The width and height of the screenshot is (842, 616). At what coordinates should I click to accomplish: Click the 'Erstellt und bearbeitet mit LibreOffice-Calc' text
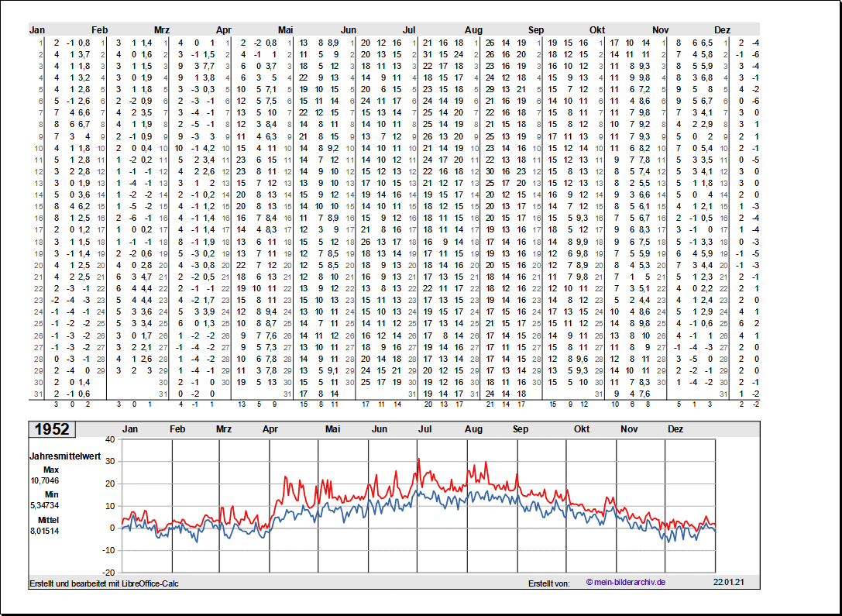pos(104,583)
